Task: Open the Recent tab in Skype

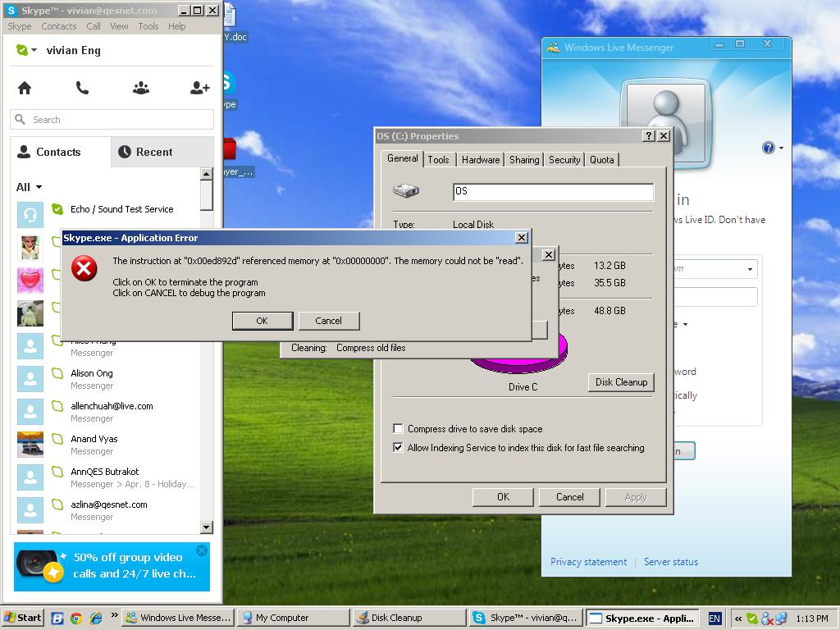Action: coord(146,152)
